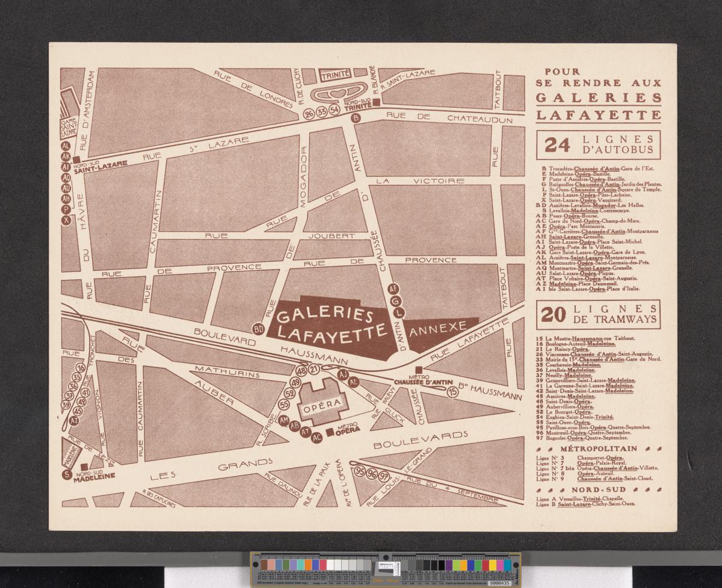Select the circled B bus marker near Trinité
This screenshot has width=722, height=588.
(356, 118)
